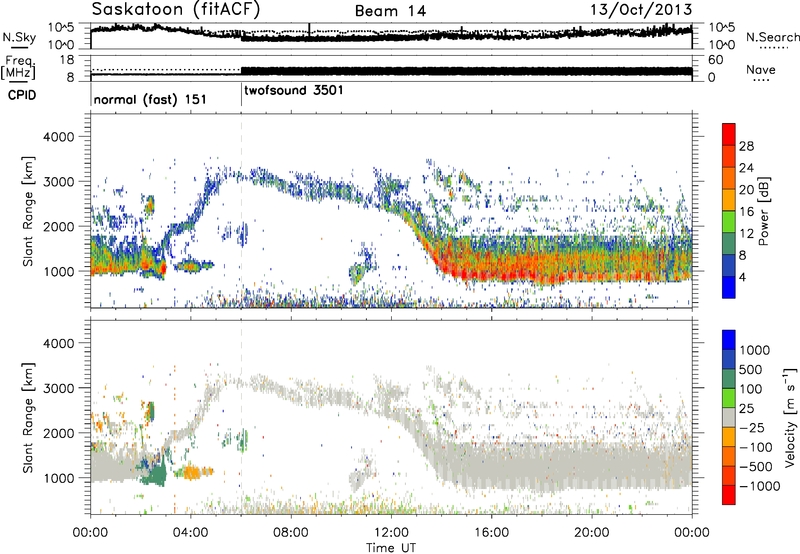Click the 'N.Search' legend label
Image resolution: width=800 pixels, height=554 pixels.
coord(772,37)
